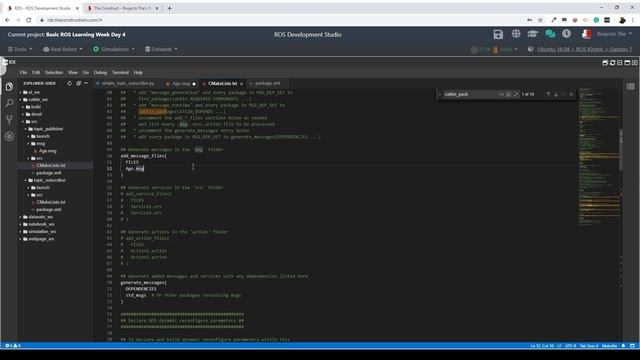Expand the notebook_ws folder

pos(38,224)
